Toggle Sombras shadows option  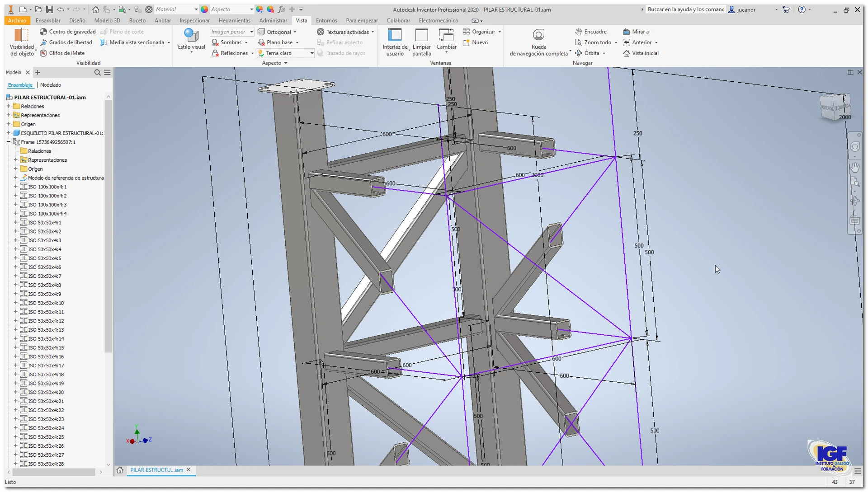tap(229, 42)
